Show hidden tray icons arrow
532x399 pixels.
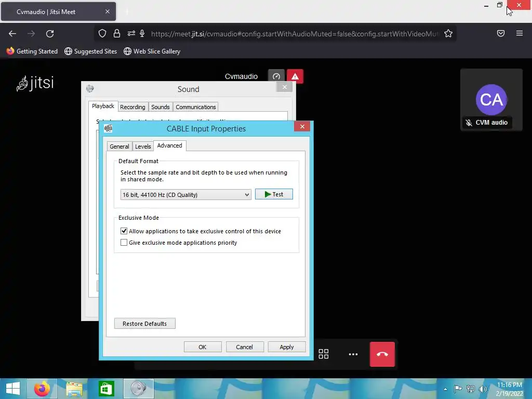click(x=445, y=389)
